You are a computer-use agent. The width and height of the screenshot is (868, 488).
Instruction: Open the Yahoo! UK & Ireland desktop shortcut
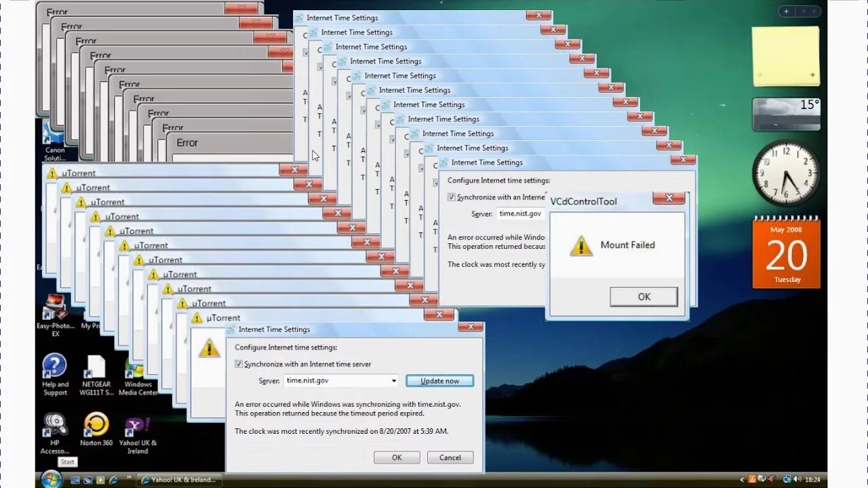tap(138, 434)
